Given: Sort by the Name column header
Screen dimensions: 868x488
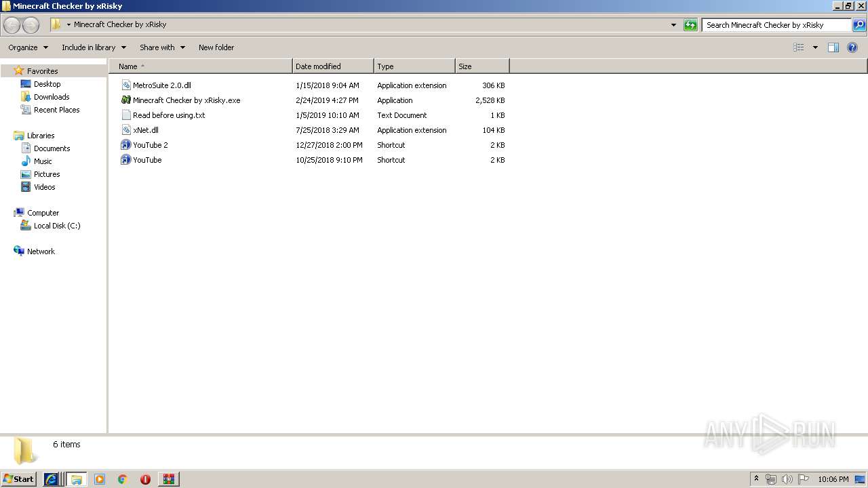Looking at the screenshot, I should coord(200,66).
